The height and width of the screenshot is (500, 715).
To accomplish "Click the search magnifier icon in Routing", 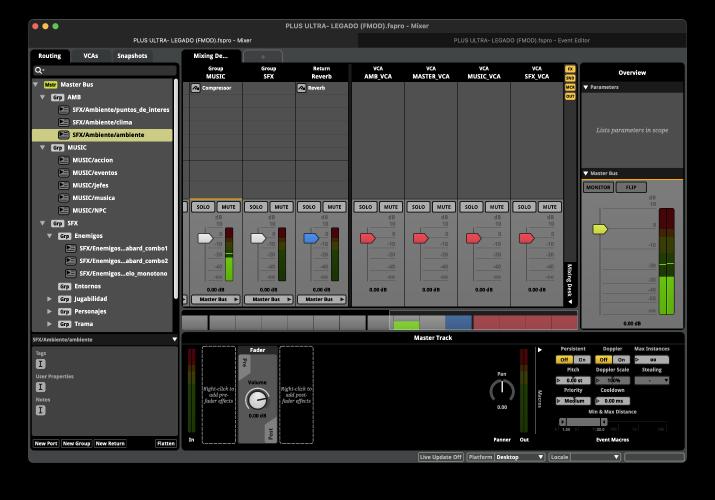I will (x=39, y=71).
